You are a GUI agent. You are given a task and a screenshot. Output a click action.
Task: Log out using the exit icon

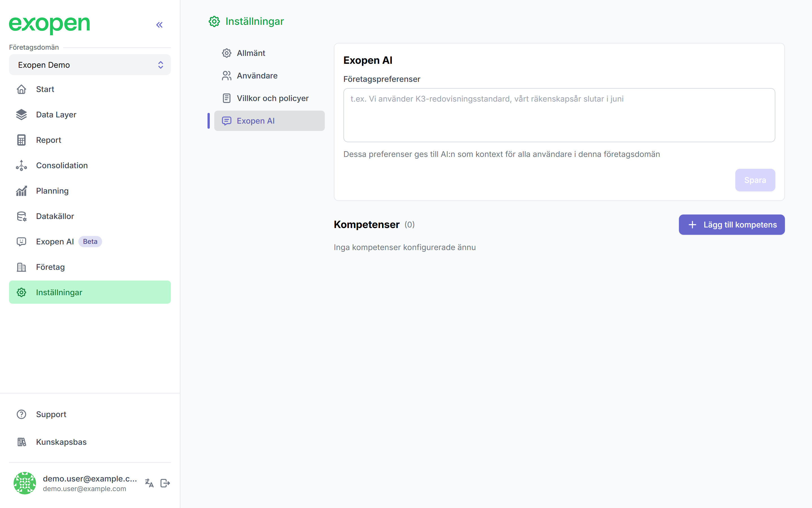pyautogui.click(x=165, y=483)
